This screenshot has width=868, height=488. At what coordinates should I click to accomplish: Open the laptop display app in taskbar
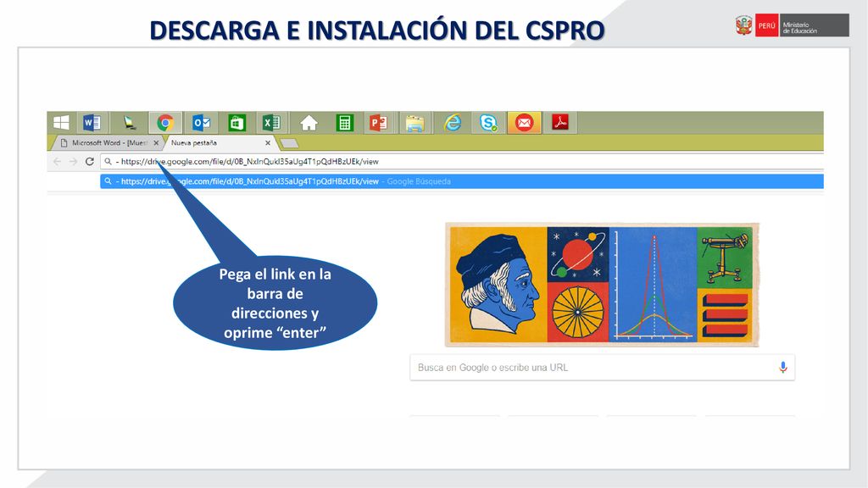tap(129, 122)
